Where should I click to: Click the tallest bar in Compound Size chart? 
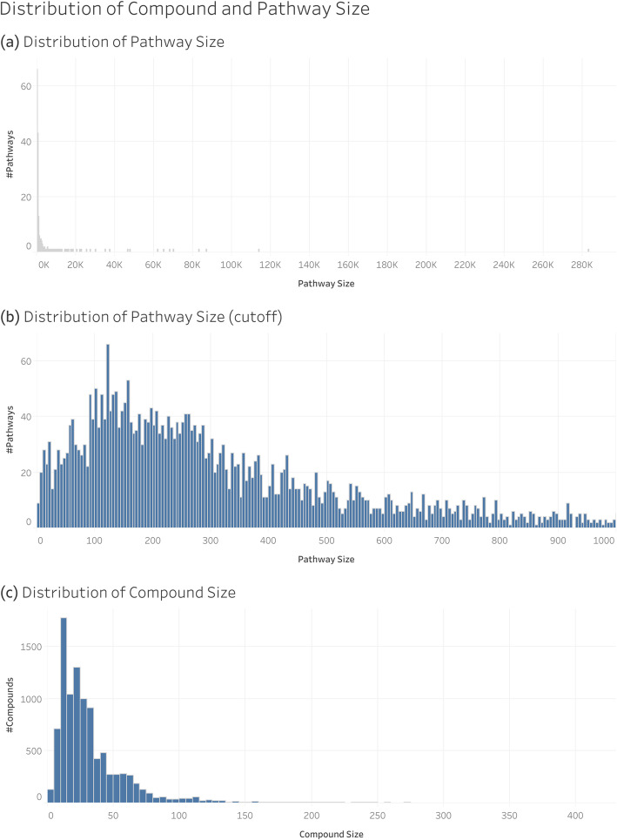[64, 709]
